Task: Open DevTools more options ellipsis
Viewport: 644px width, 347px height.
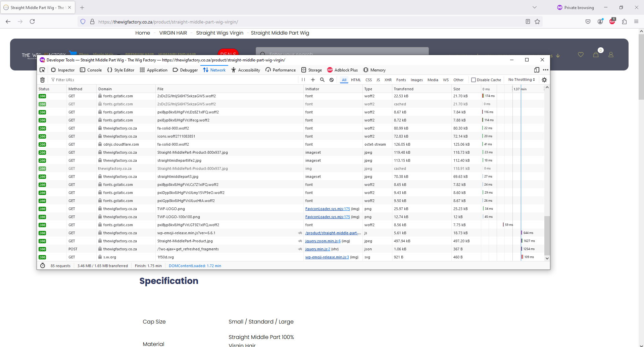Action: [x=546, y=70]
